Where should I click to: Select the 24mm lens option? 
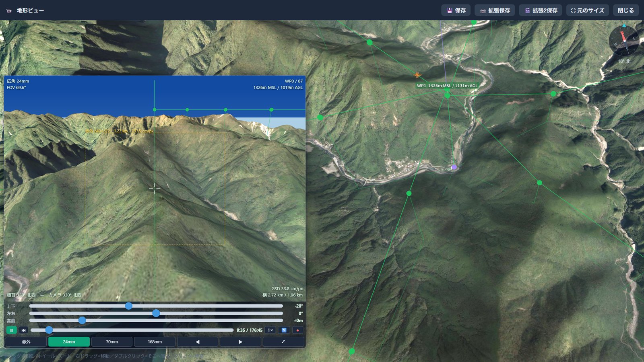(x=69, y=342)
